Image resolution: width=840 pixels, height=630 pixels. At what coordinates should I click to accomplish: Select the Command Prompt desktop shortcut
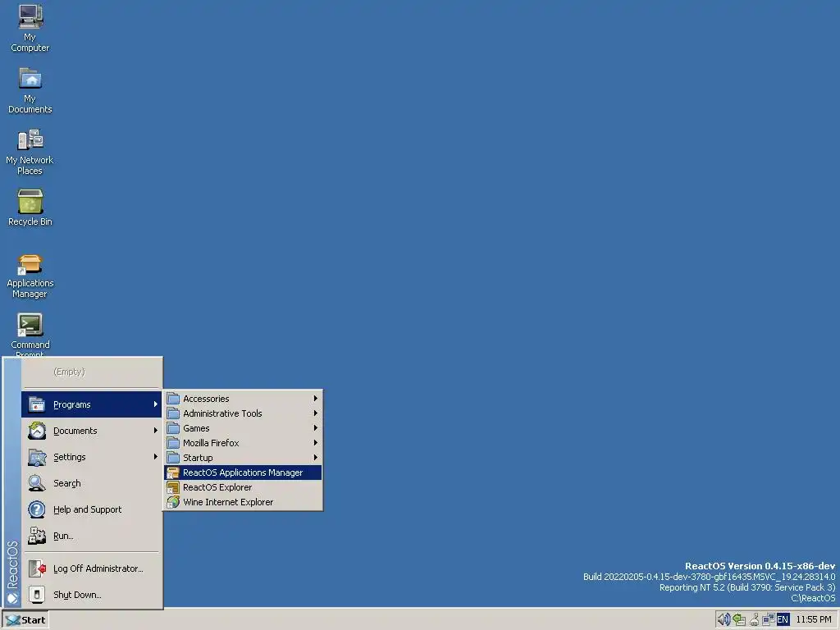coord(30,335)
